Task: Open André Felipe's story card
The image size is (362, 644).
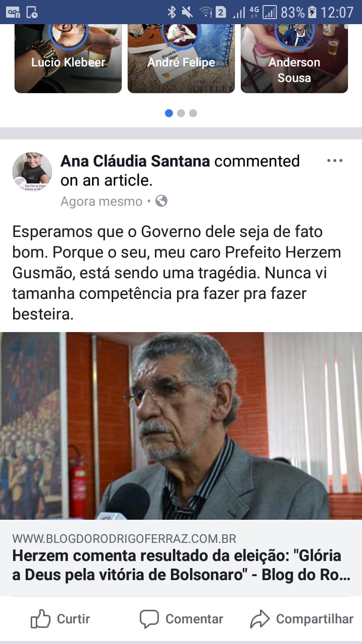Action: pos(181,59)
